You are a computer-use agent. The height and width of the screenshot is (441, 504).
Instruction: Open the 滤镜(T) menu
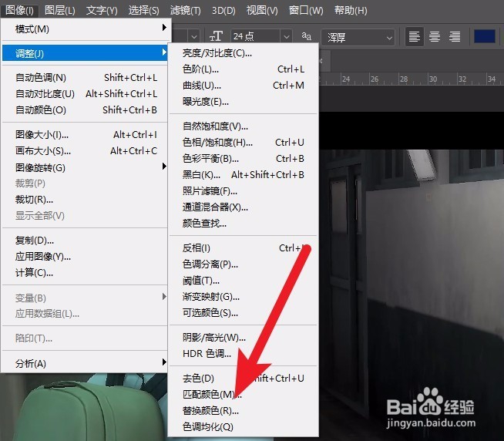(186, 10)
